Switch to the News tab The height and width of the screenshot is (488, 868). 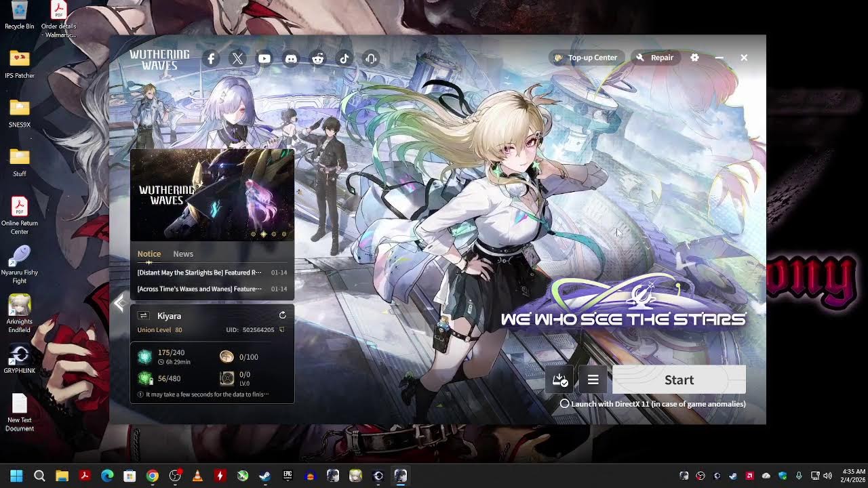tap(183, 253)
